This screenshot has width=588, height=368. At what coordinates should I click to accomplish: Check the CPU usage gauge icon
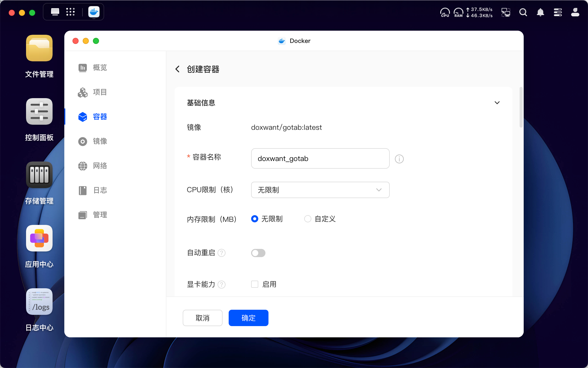pos(445,12)
